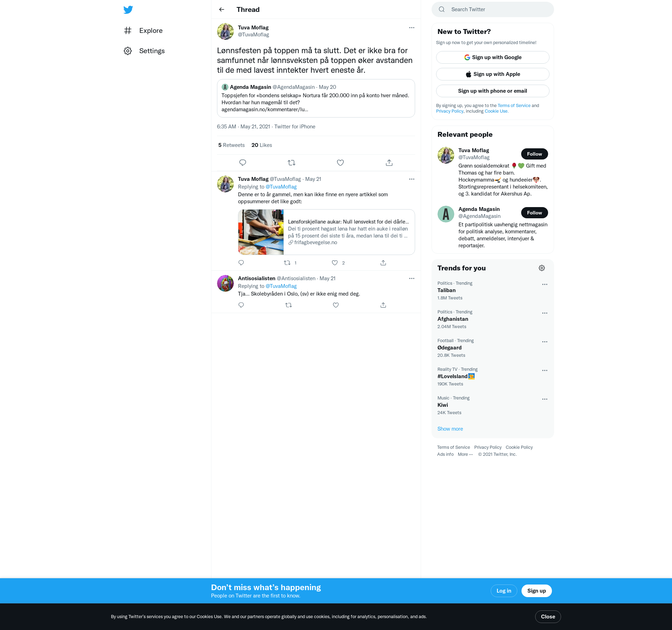
Task: Open the frifagbevegelse.no article card thumbnail
Action: coord(261,232)
